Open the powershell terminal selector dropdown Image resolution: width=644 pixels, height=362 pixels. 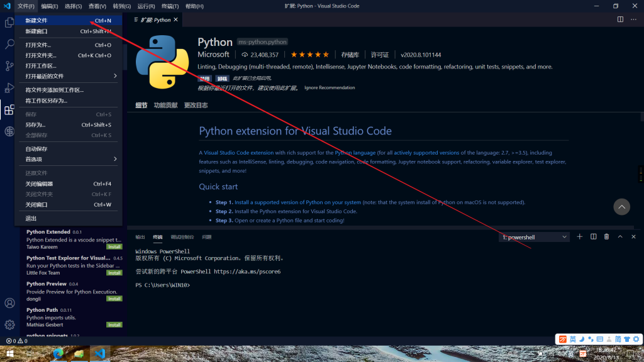[534, 237]
